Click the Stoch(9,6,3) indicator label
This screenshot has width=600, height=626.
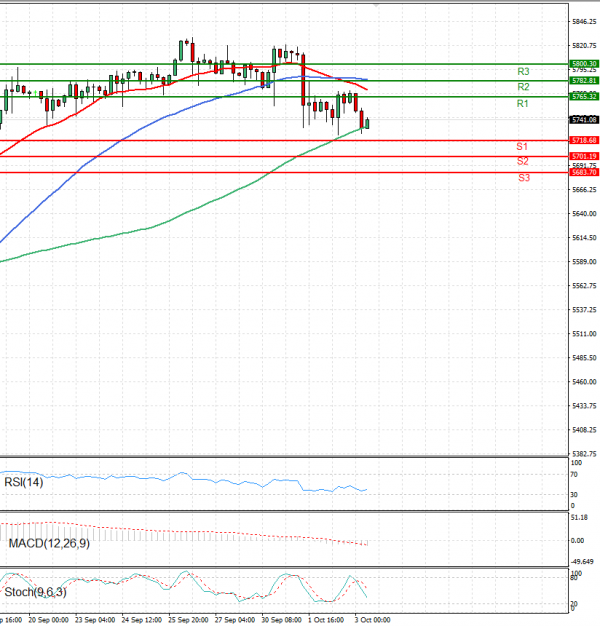(x=35, y=592)
